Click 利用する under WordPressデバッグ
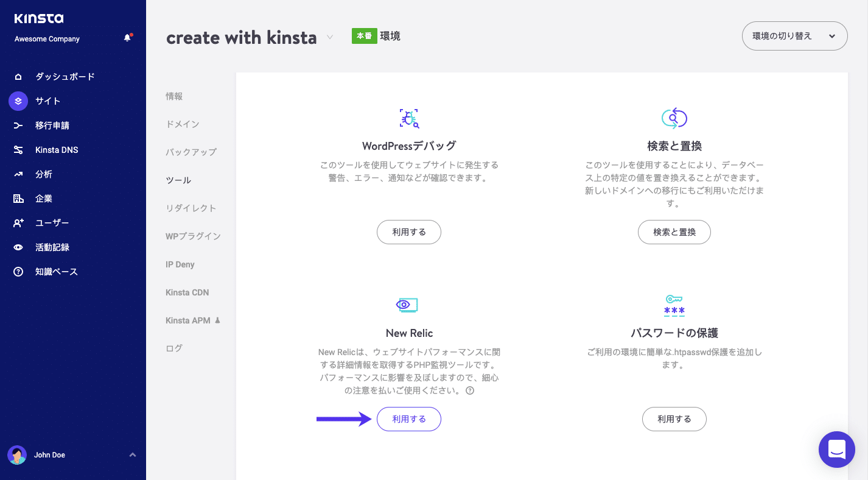 coord(408,232)
